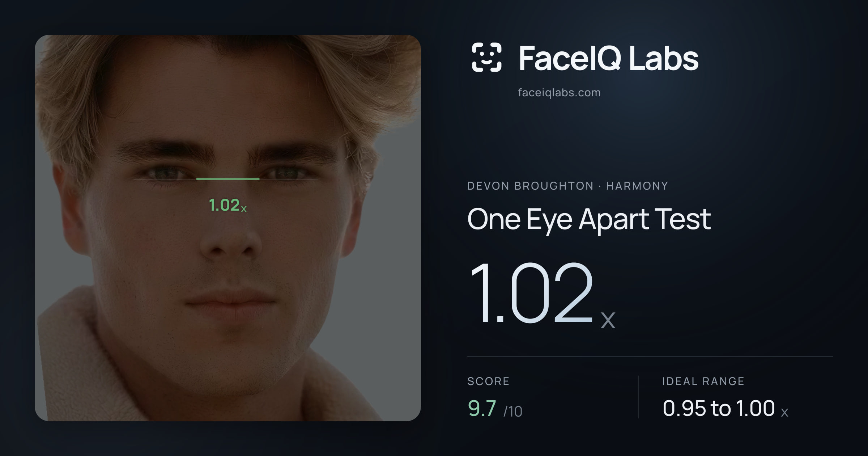Click the large 1.02 result value
Viewport: 868px width, 456px height.
pyautogui.click(x=531, y=292)
